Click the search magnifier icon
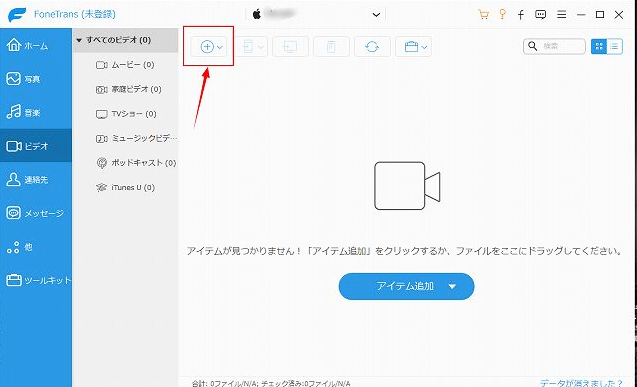 point(532,46)
